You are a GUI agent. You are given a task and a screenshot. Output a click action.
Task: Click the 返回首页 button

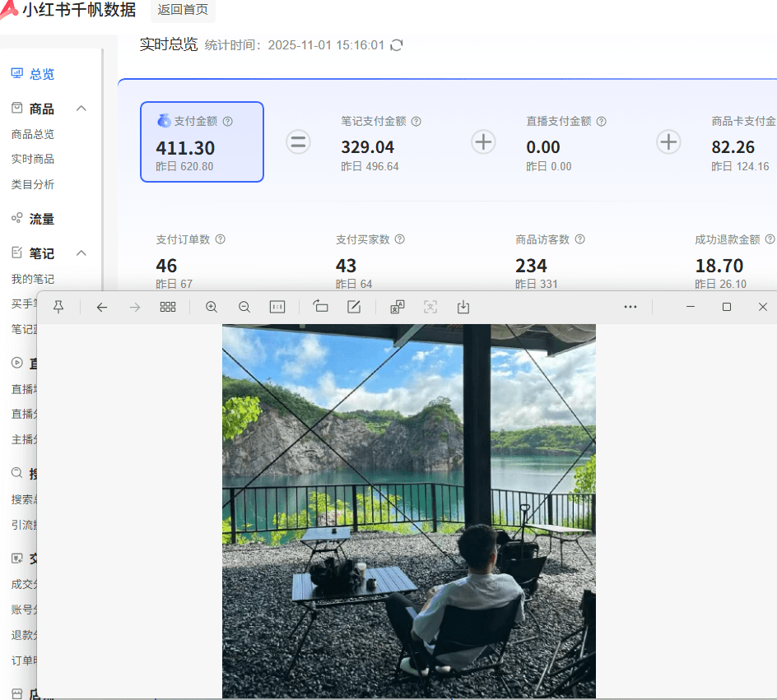[182, 11]
